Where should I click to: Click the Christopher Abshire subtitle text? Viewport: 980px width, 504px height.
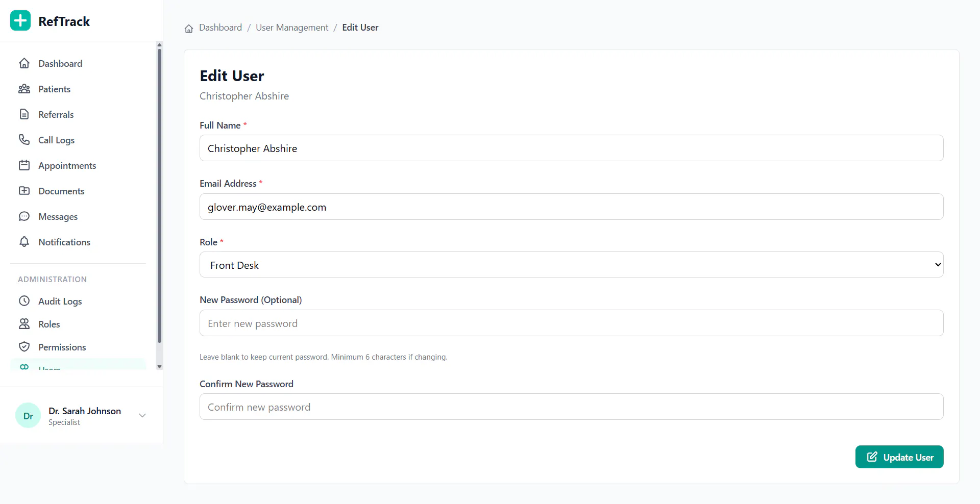click(x=244, y=96)
